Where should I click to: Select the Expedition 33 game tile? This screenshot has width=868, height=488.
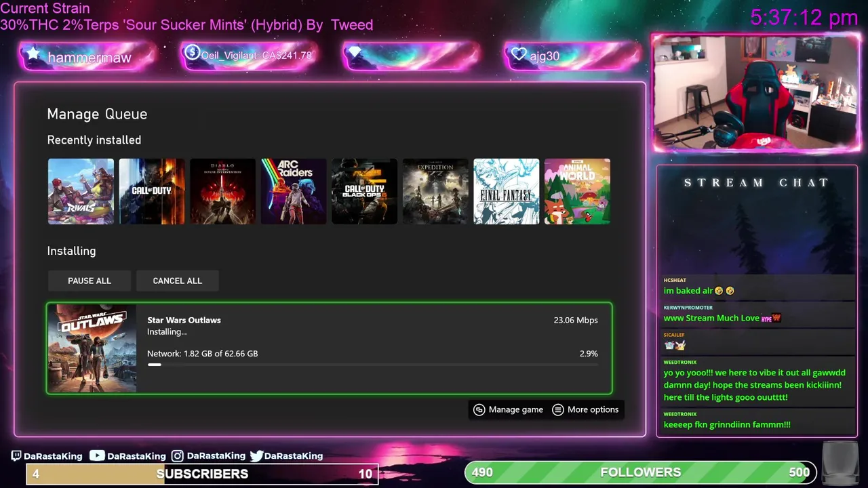[435, 191]
